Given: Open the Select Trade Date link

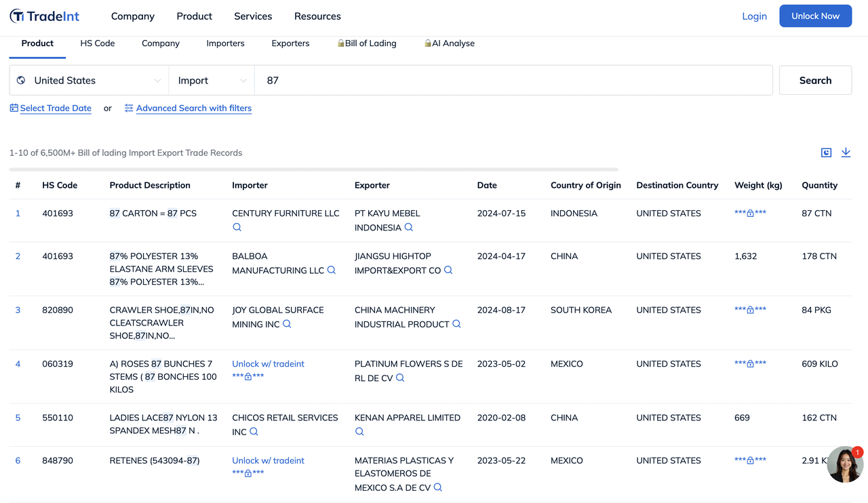Looking at the screenshot, I should (x=50, y=108).
